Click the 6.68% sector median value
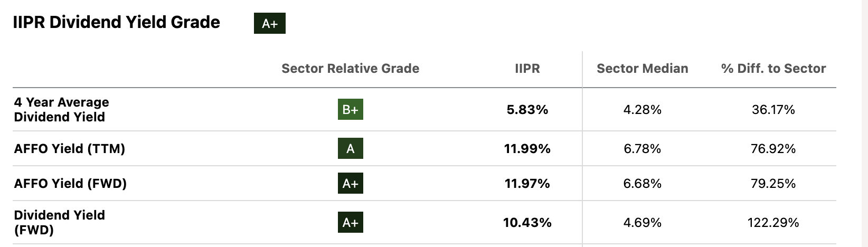Viewport: 868px width, 247px height. pyautogui.click(x=642, y=184)
